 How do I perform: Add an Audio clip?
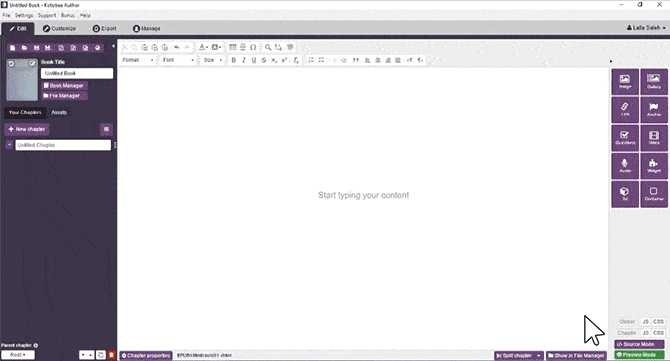(625, 166)
